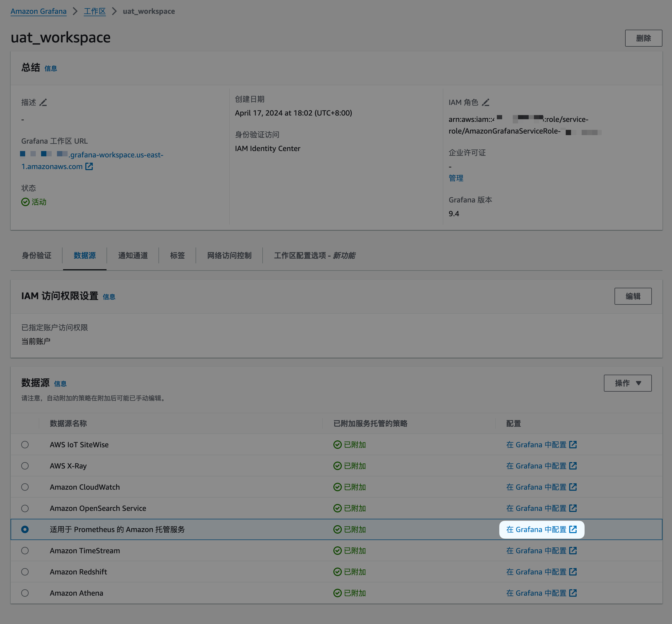This screenshot has height=624, width=672.
Task: Click the edit pencil next to 描述
Action: [43, 102]
